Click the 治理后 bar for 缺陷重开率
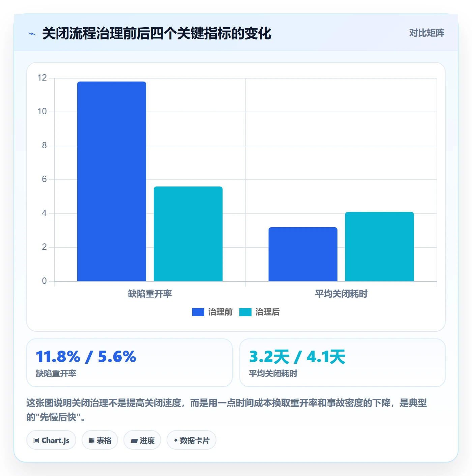 coord(188,234)
